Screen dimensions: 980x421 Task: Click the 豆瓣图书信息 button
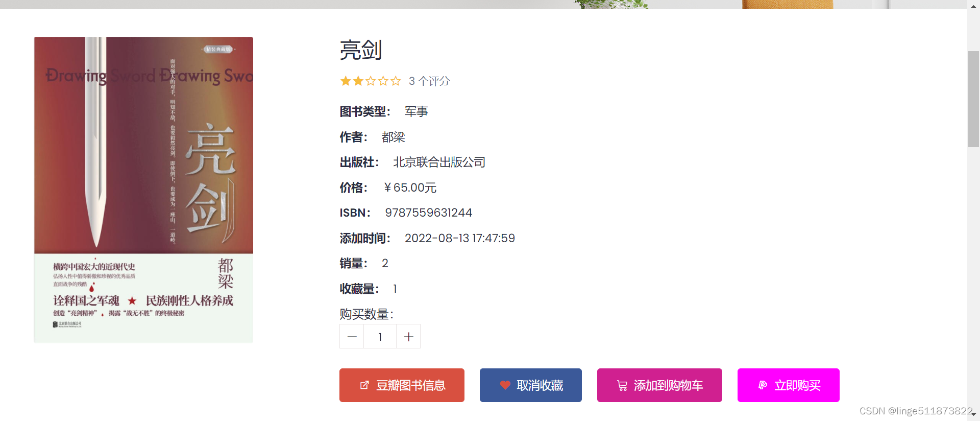[402, 385]
